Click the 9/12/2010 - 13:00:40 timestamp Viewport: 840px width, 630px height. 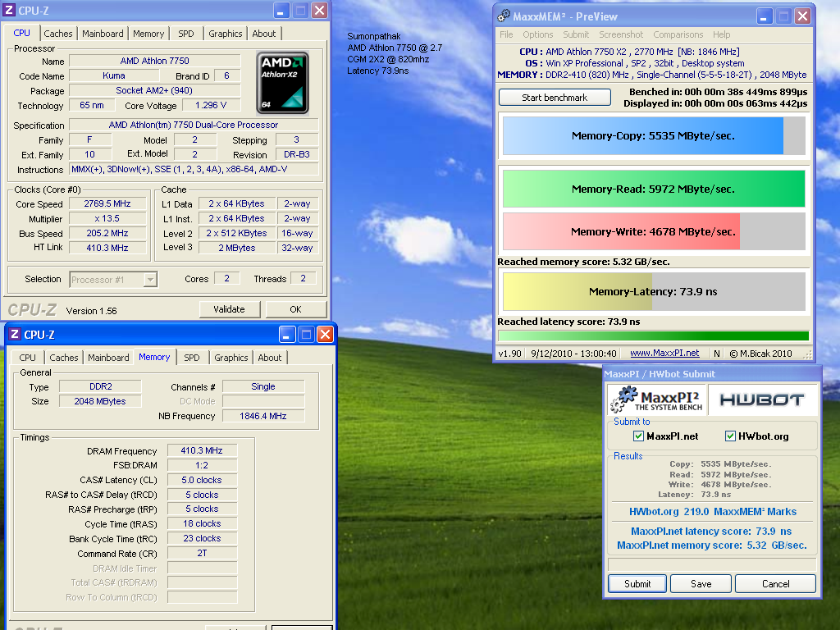[x=573, y=354]
